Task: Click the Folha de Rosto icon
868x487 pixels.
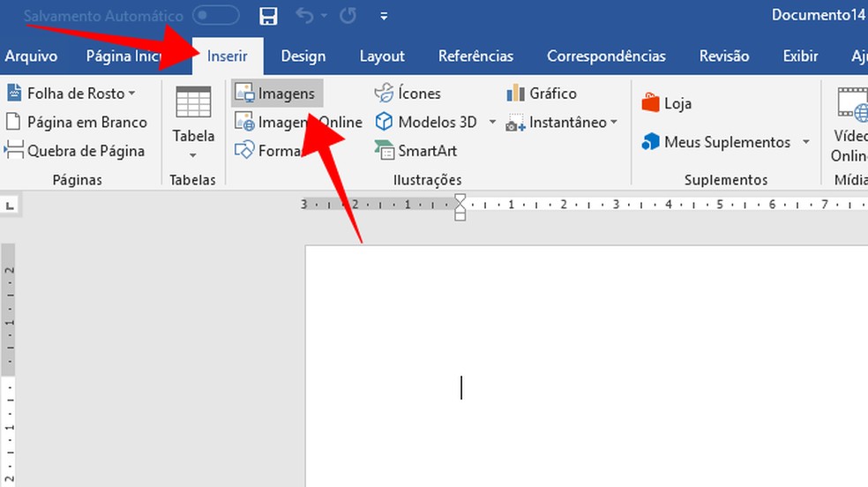Action: point(14,93)
